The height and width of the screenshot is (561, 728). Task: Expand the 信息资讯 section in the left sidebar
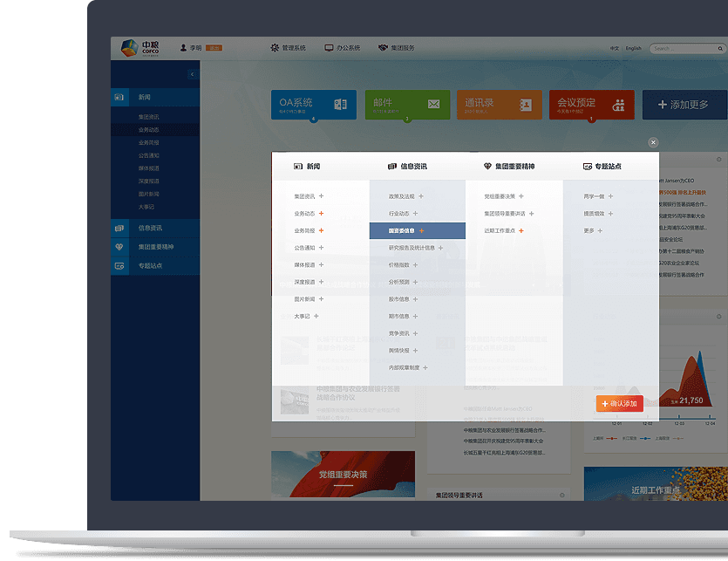pyautogui.click(x=149, y=228)
